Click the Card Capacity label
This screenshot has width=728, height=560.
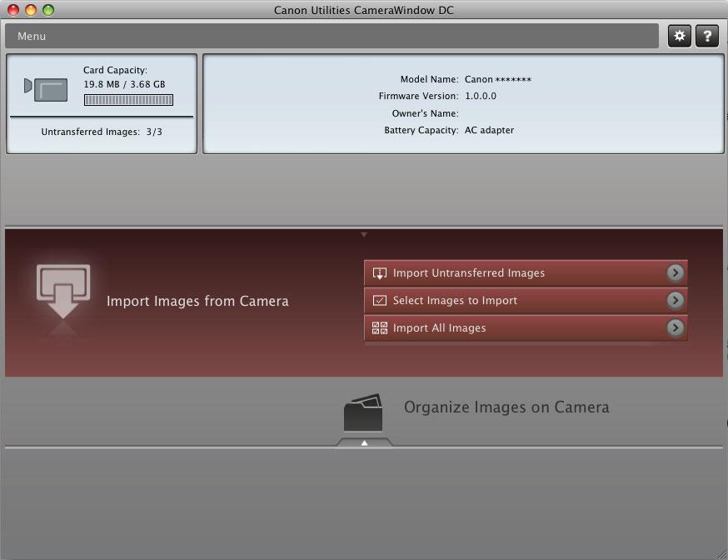pos(115,70)
